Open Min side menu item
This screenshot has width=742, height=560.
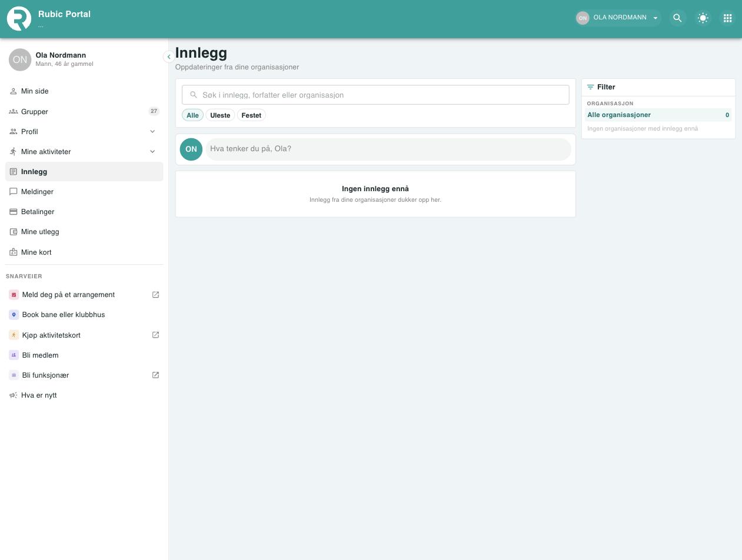coord(84,91)
